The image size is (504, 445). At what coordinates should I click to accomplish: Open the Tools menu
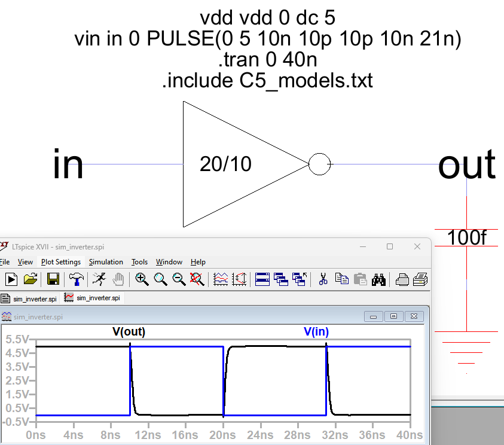coord(139,262)
